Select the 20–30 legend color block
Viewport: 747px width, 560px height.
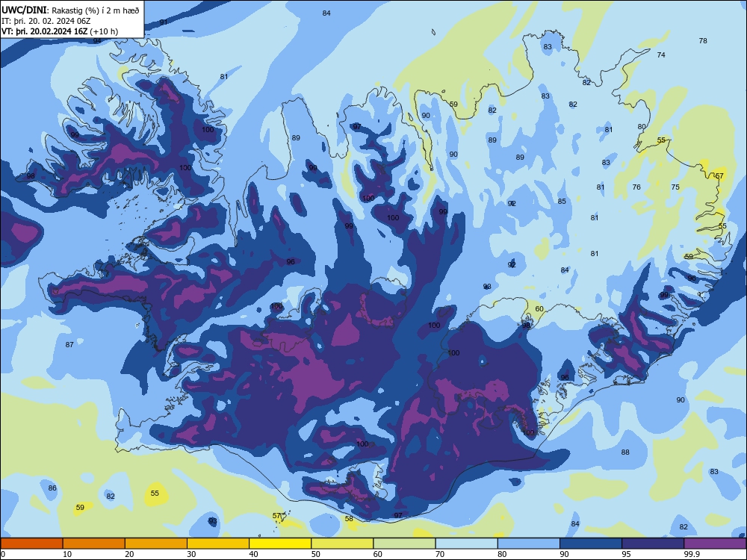point(156,544)
